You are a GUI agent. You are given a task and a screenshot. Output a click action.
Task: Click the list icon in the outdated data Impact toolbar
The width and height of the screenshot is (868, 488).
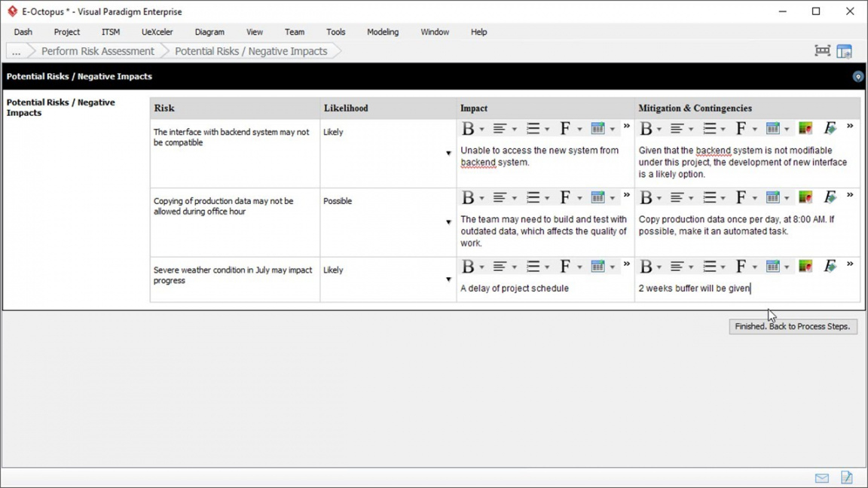click(533, 197)
